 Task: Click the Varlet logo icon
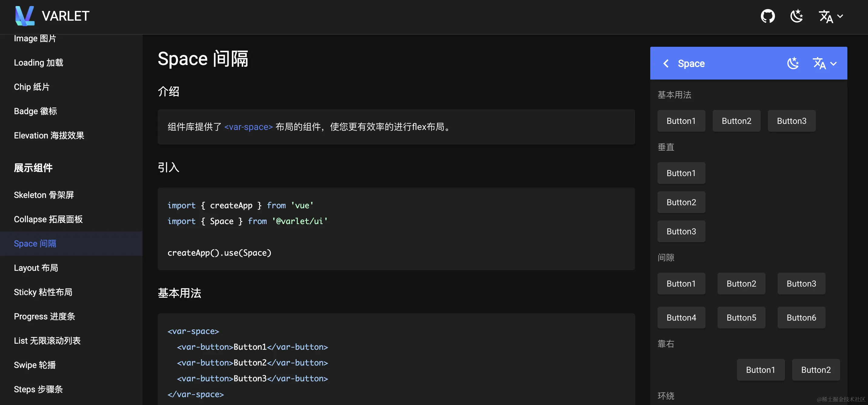[x=25, y=16]
